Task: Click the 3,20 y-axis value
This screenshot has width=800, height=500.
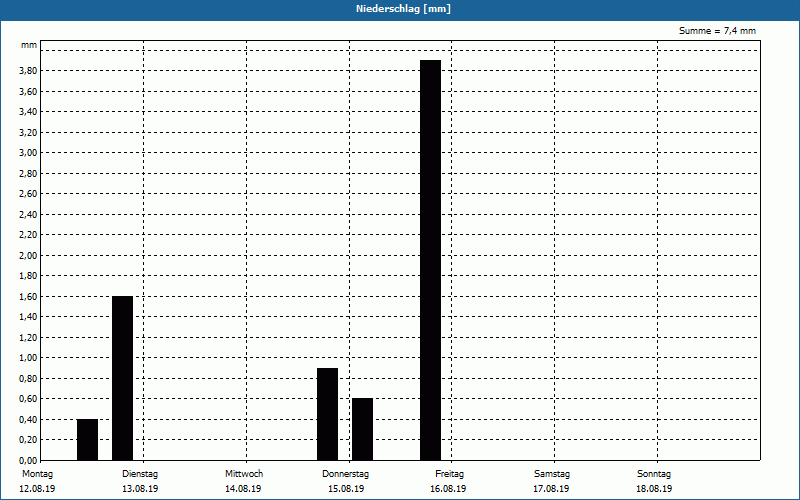Action: click(28, 133)
